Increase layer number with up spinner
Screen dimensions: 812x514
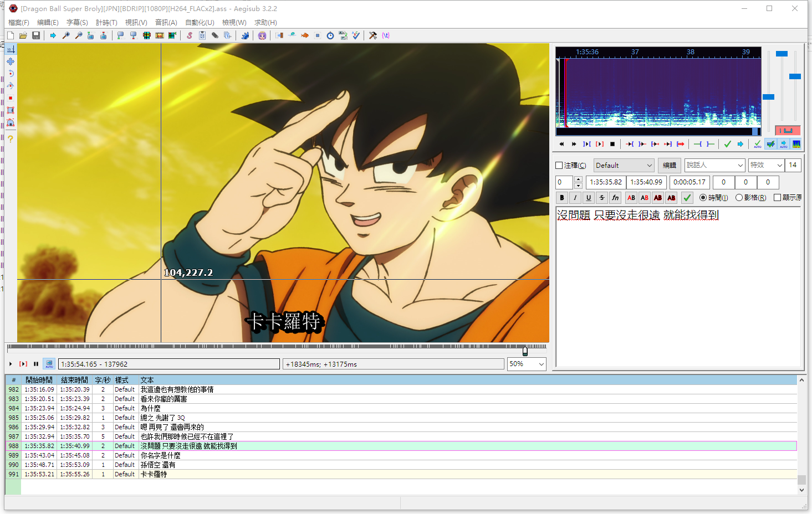click(578, 179)
